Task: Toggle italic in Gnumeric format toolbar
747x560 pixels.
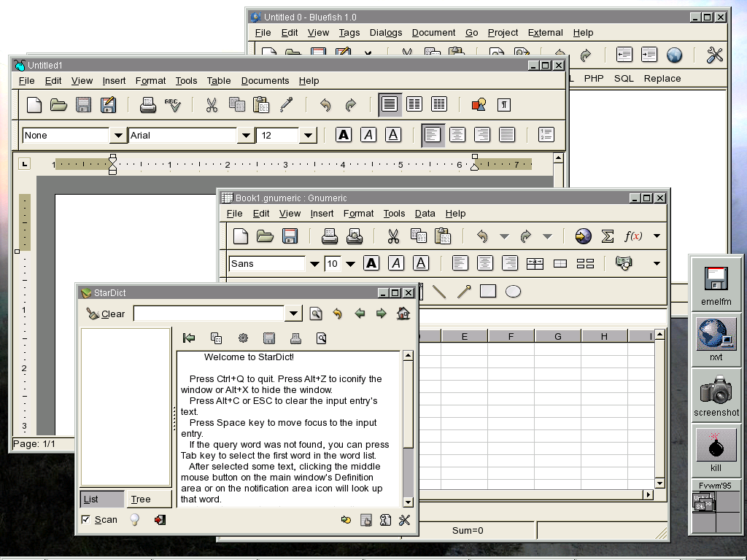Action: [396, 262]
